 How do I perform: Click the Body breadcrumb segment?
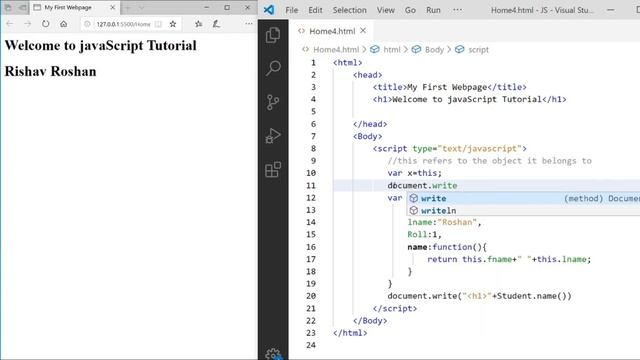(434, 49)
